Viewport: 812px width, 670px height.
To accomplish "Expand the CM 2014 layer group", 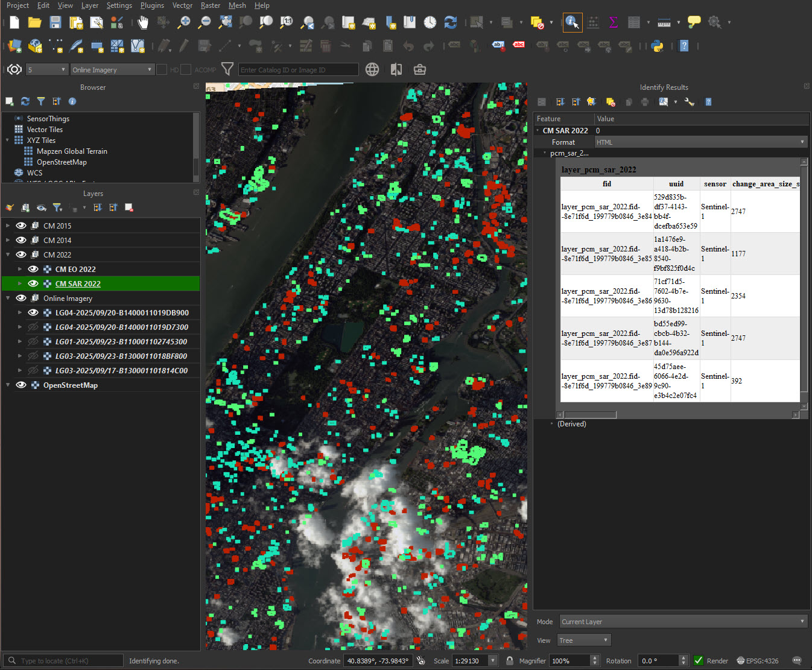I will pyautogui.click(x=8, y=240).
